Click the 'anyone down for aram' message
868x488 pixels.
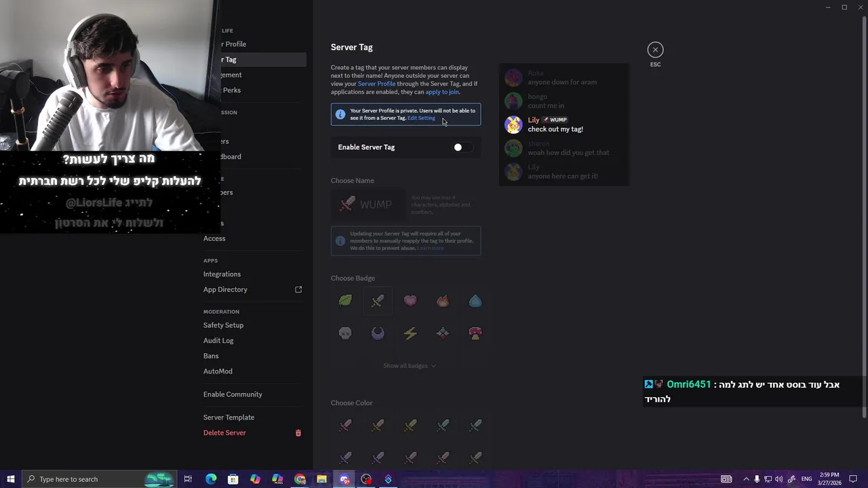click(x=562, y=83)
